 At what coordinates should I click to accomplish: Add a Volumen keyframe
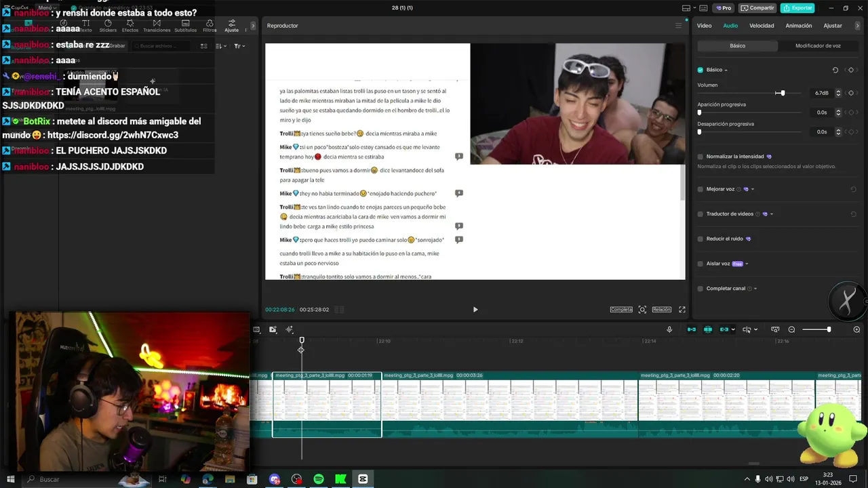coord(851,93)
